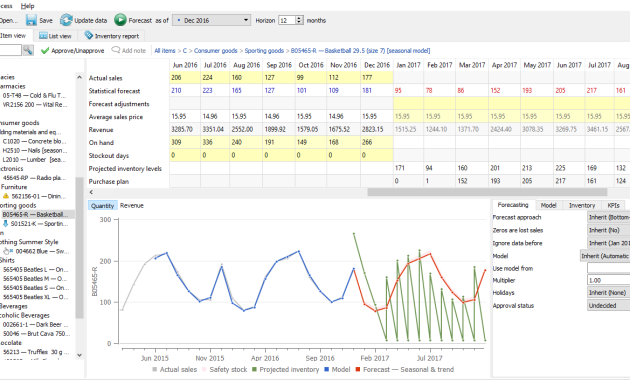This screenshot has height=380, width=630.
Task: Click the blue arrow icon beside S01521-K
Action: click(5, 223)
